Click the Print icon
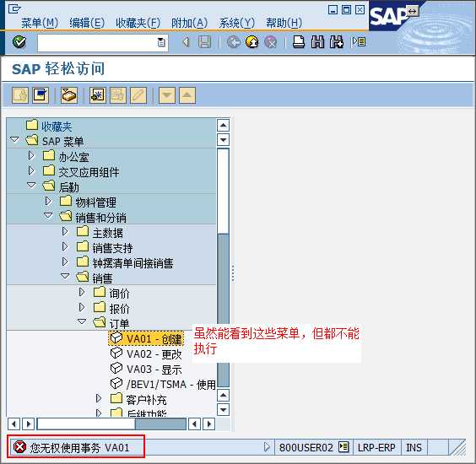This screenshot has width=476, height=464. pos(299,42)
